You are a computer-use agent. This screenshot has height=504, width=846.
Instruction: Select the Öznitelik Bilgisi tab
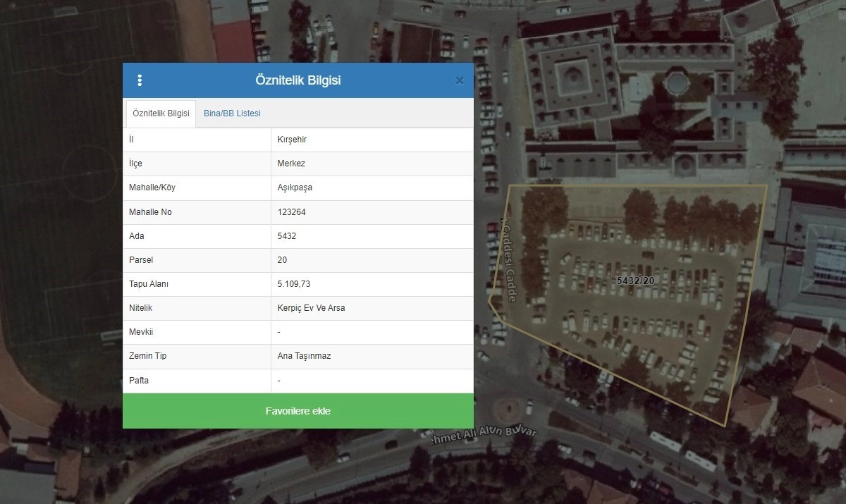(161, 113)
